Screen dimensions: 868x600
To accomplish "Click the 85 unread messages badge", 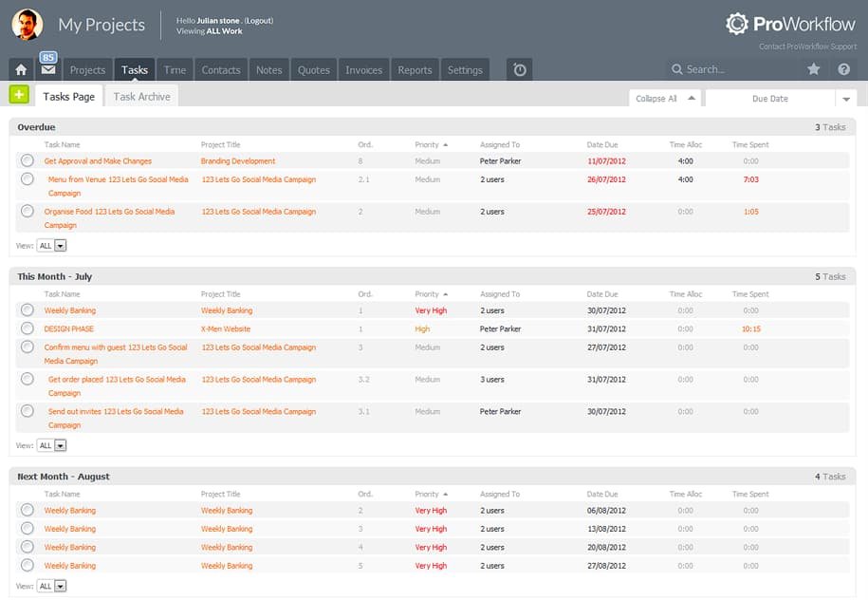I will tap(48, 57).
